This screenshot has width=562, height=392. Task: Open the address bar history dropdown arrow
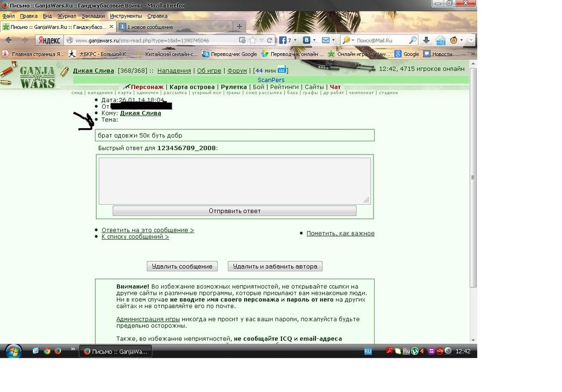pos(262,40)
